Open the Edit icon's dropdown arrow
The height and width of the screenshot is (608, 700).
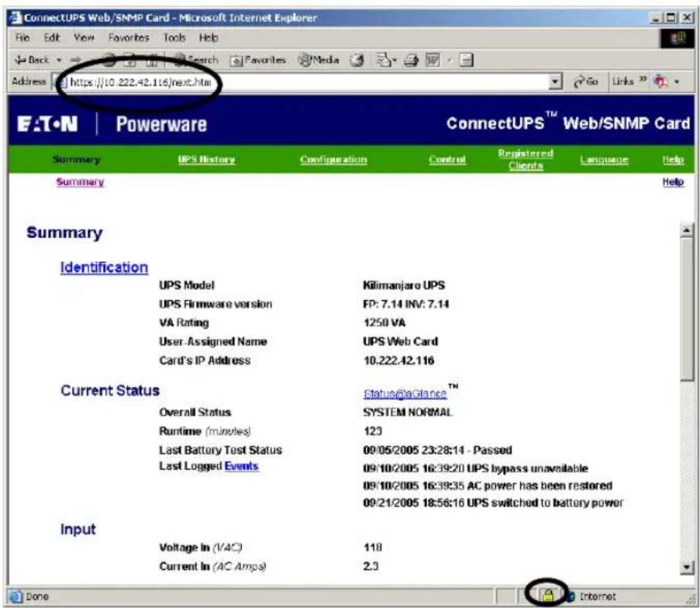450,60
